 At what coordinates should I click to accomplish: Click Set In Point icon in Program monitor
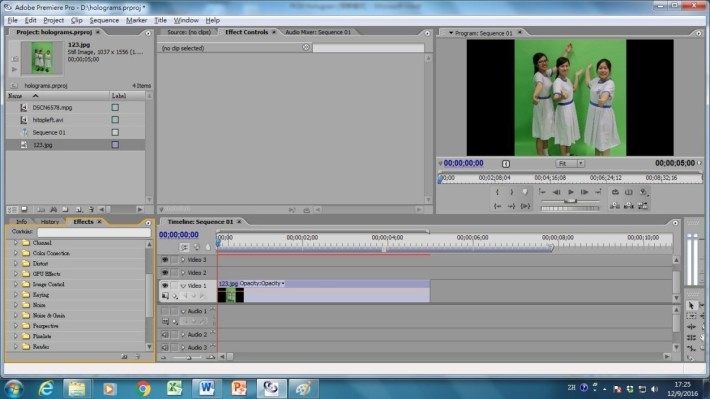[x=497, y=192]
